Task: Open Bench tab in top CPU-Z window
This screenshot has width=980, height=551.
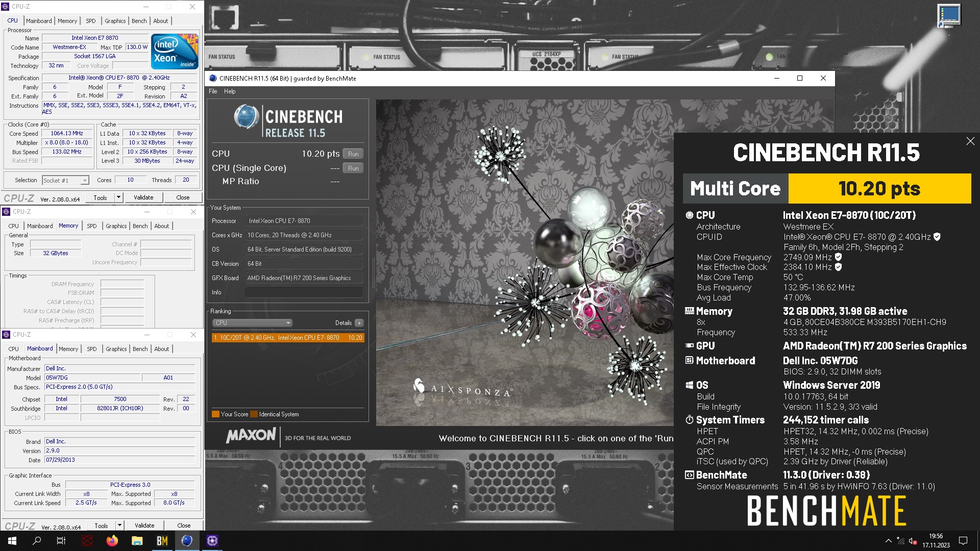Action: (x=139, y=21)
